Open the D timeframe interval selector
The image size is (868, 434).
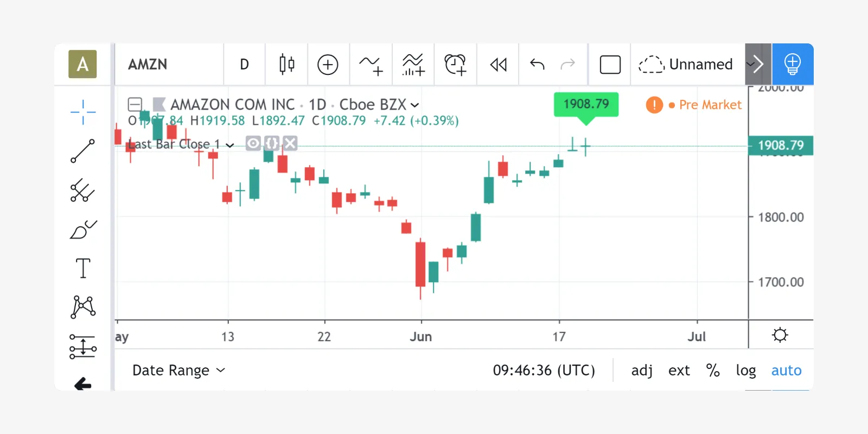click(x=244, y=65)
